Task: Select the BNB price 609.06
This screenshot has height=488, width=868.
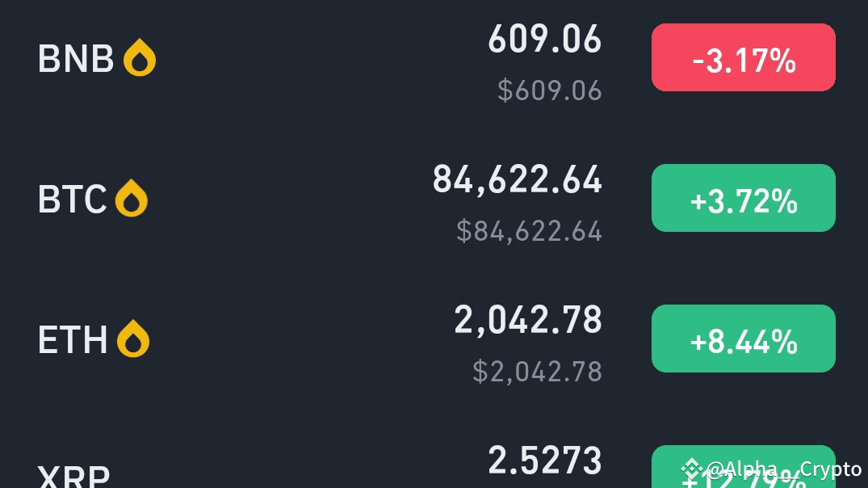Action: 545,39
